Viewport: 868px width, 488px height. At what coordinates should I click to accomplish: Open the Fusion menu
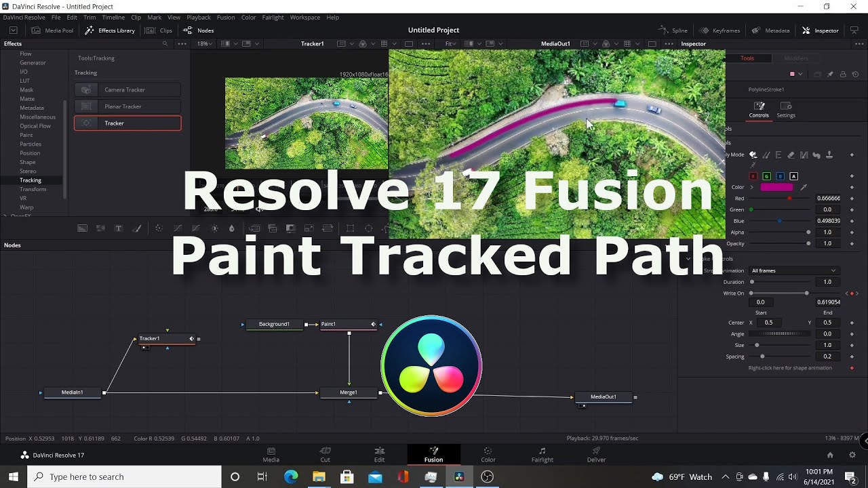(226, 17)
